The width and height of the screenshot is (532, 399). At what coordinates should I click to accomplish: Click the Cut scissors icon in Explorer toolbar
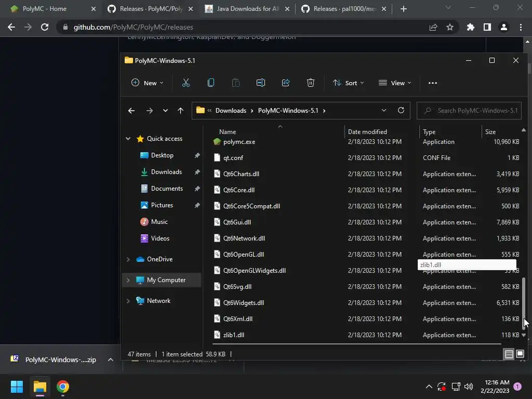[x=185, y=83]
